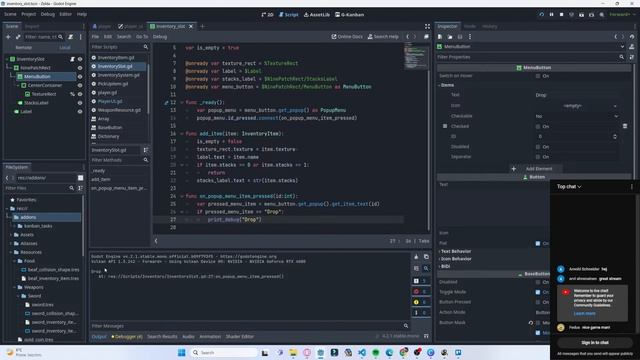The width and height of the screenshot is (640, 360).
Task: Click the instance child scene link icon
Action: [18, 37]
